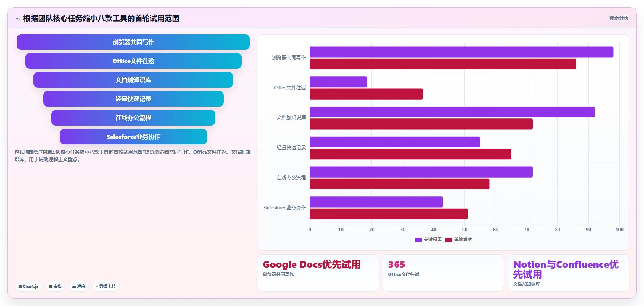
Task: Hide the 关键权重 dataset via legend label
Action: click(x=433, y=240)
